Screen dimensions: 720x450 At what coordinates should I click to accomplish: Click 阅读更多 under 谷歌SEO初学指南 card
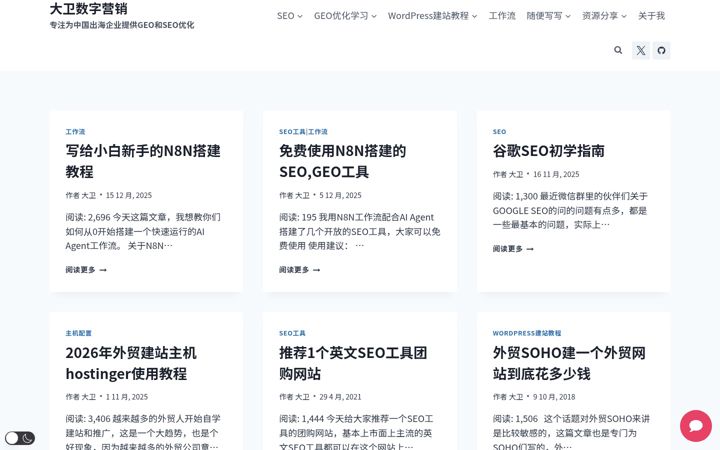click(513, 248)
